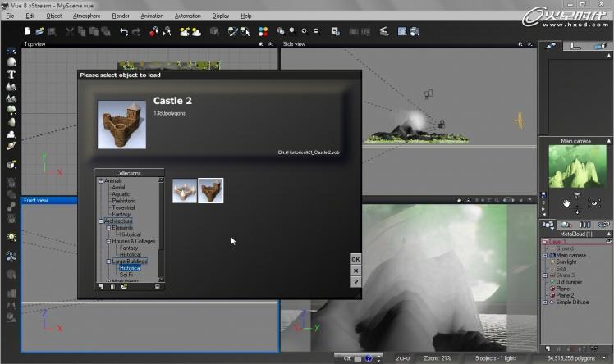
Task: Switch to the materials tab in world browser
Action: (566, 225)
